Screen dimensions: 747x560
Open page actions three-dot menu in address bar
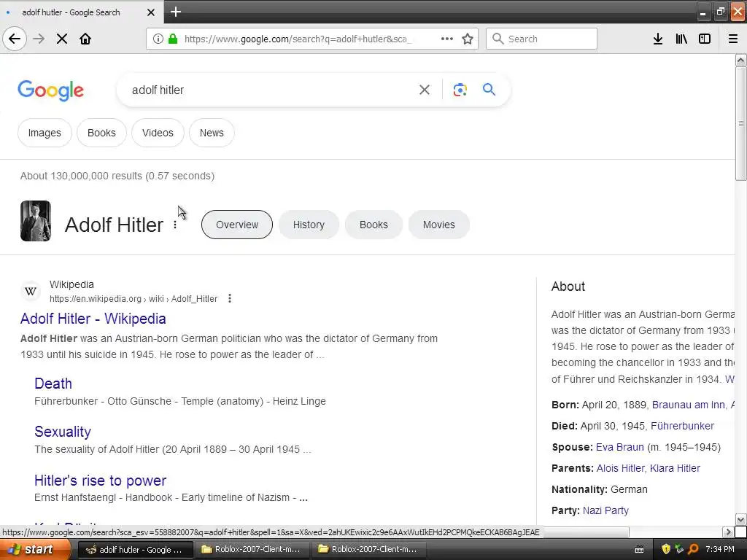(447, 39)
